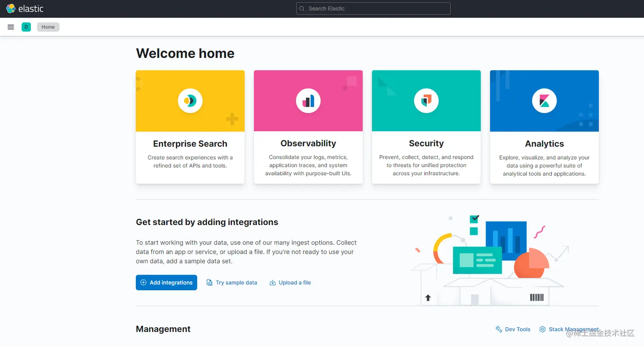Click Analytics description about analytical tools

[544, 166]
